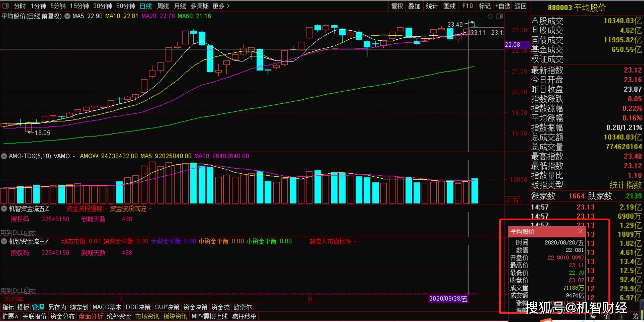Switch to 资金决策 template
The width and height of the screenshot is (644, 322).
(x=195, y=307)
